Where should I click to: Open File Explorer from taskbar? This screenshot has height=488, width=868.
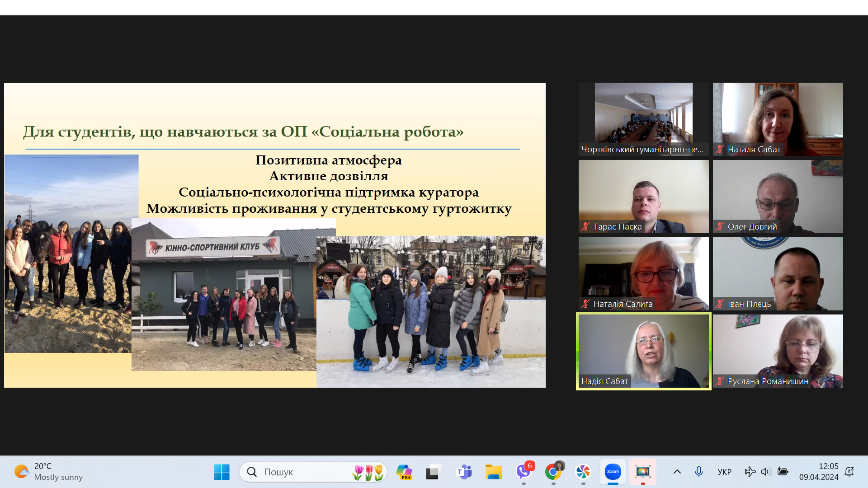[x=493, y=472]
